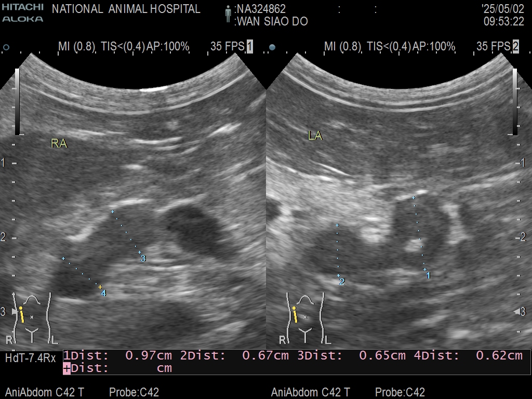Click the RA annotation label
Screen dimensions: 532x399
pyautogui.click(x=59, y=144)
